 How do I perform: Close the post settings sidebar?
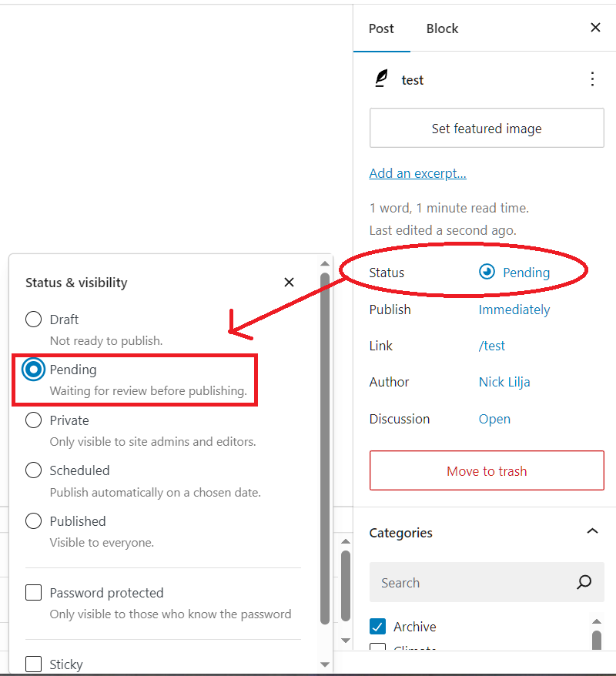click(595, 28)
